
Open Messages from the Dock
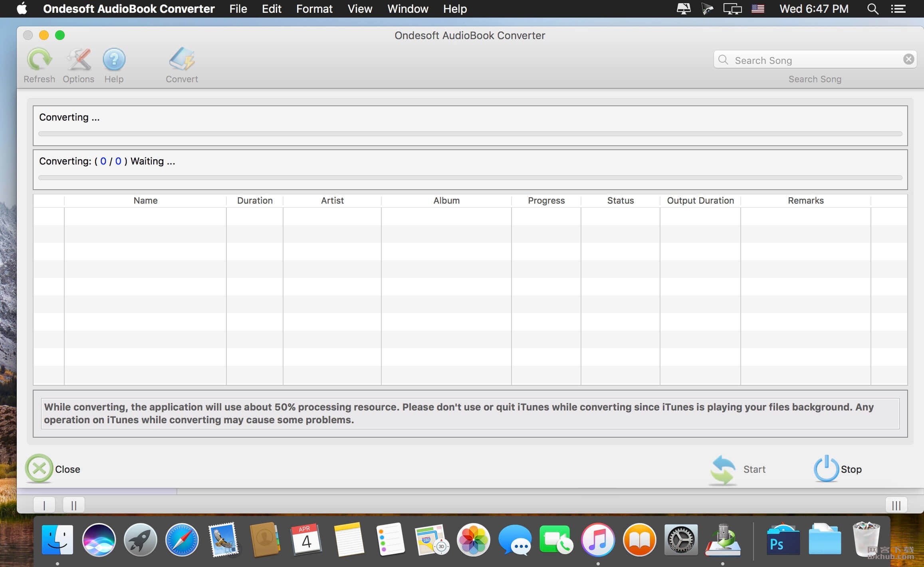[515, 540]
